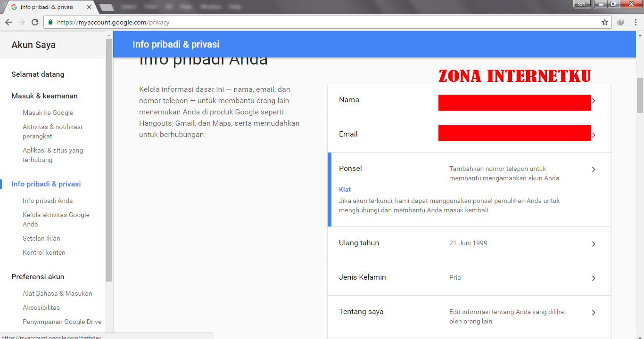This screenshot has width=644, height=339.
Task: Open Setelan Iklan in the sidebar
Action: pos(41,238)
